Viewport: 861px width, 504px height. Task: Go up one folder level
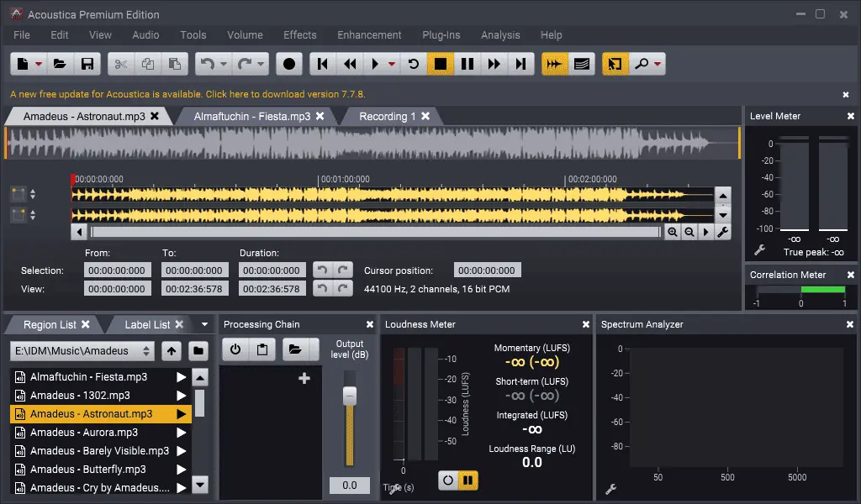tap(172, 351)
